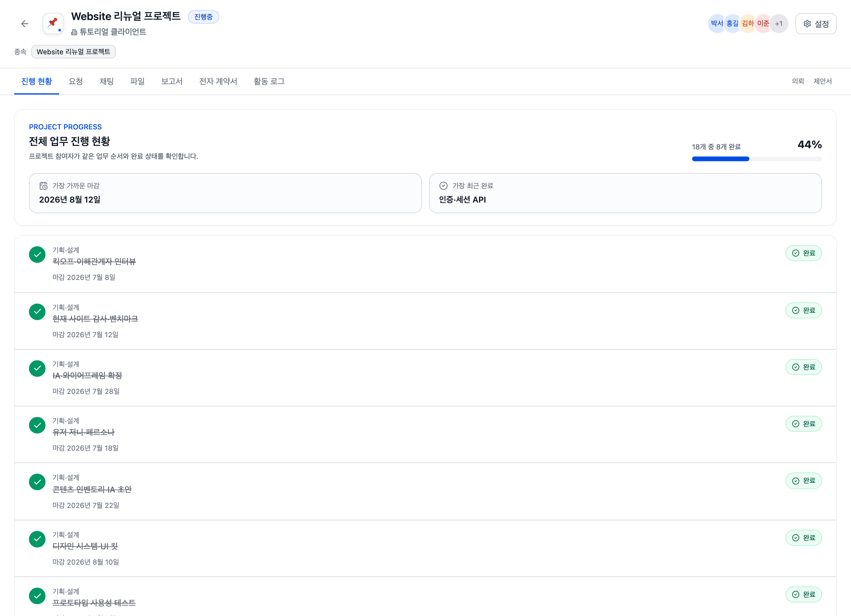Screen dimensions: 851x616
Task: Toggle the green check for 프로토타입 사용성 테스트
Action: [37, 596]
